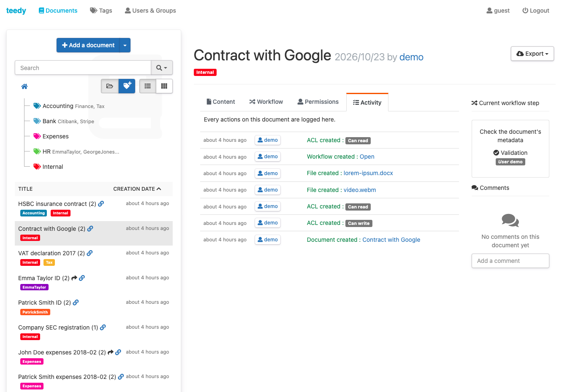The width and height of the screenshot is (562, 392).
Task: Click share arrow icon on Emma Taylor ID
Action: [x=74, y=278]
